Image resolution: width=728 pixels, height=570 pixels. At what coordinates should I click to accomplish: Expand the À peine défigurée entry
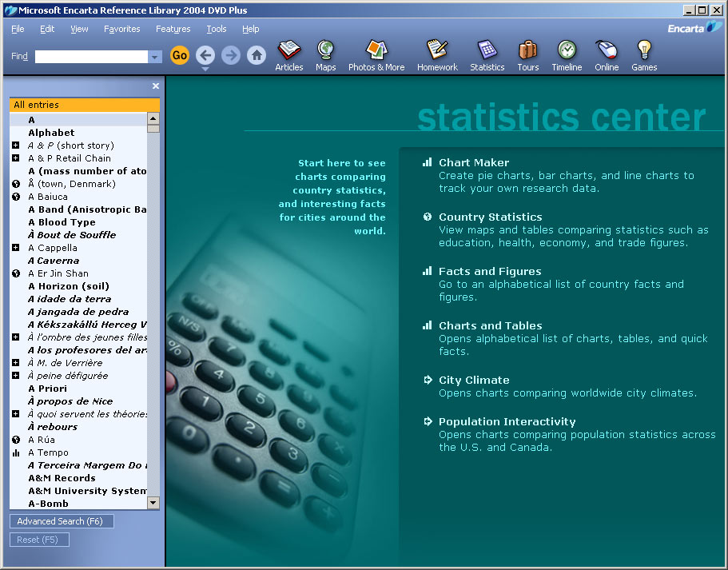(16, 376)
